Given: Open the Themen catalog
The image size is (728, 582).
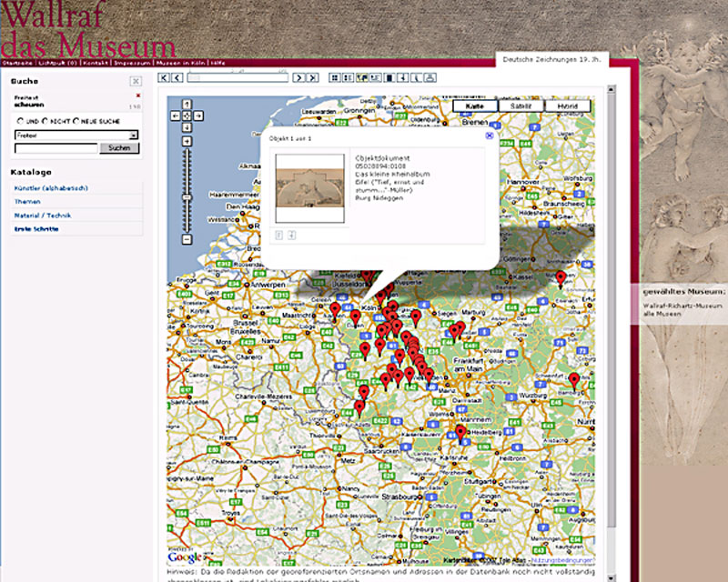Looking at the screenshot, I should [x=27, y=201].
